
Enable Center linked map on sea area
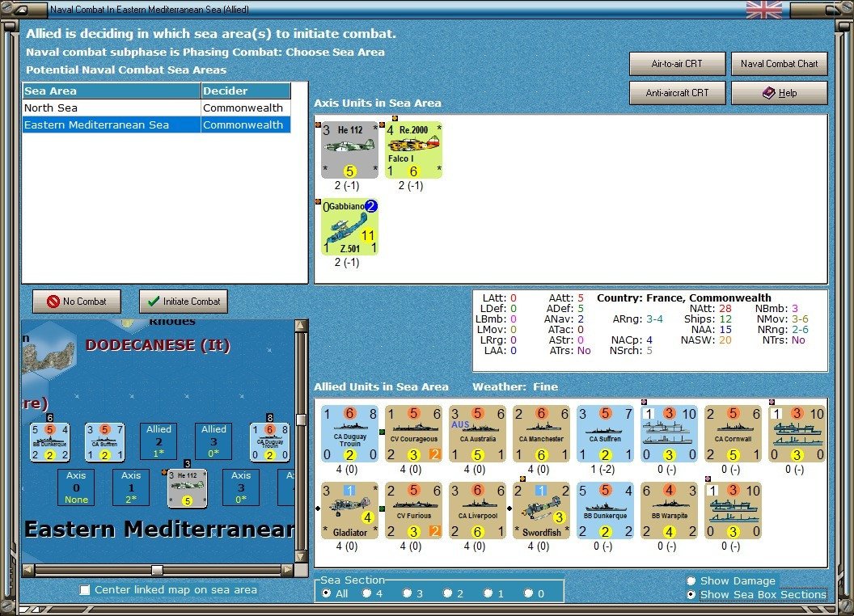[x=85, y=590]
